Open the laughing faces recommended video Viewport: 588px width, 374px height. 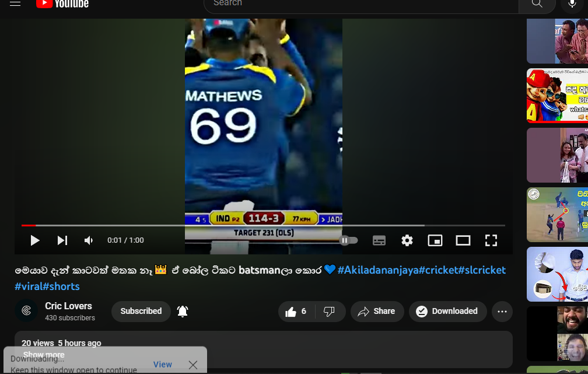point(557,334)
